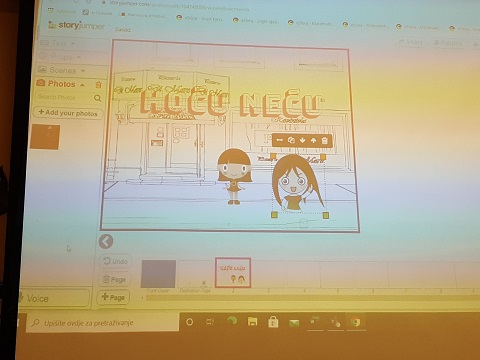Send selected character backward with down arrow
Image resolution: width=480 pixels, height=360 pixels.
tap(302, 140)
